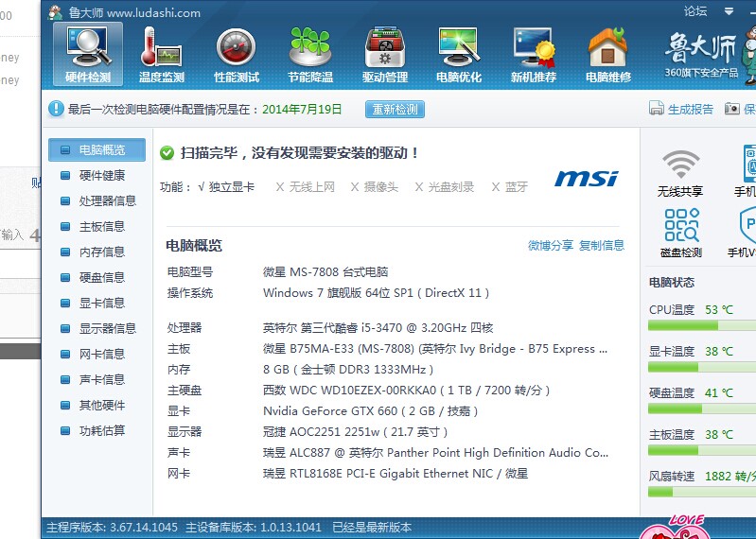Click the 主设备库版本 1.0.13.1041 status text
Image resolution: width=756 pixels, height=539 pixels.
coord(254,528)
